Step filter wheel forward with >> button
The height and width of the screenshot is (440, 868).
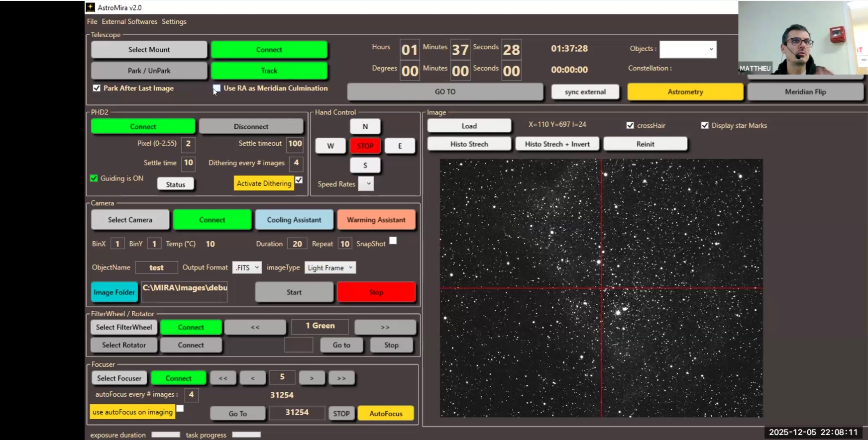coord(385,327)
